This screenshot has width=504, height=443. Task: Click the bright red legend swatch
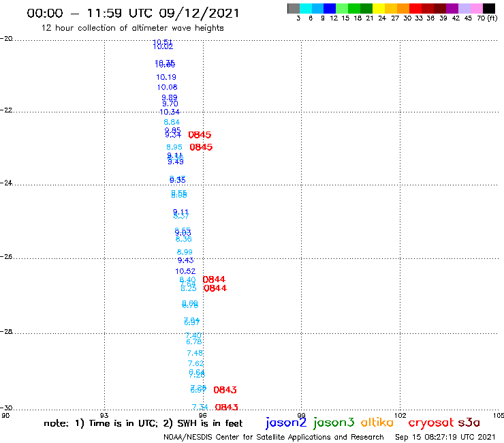415,8
